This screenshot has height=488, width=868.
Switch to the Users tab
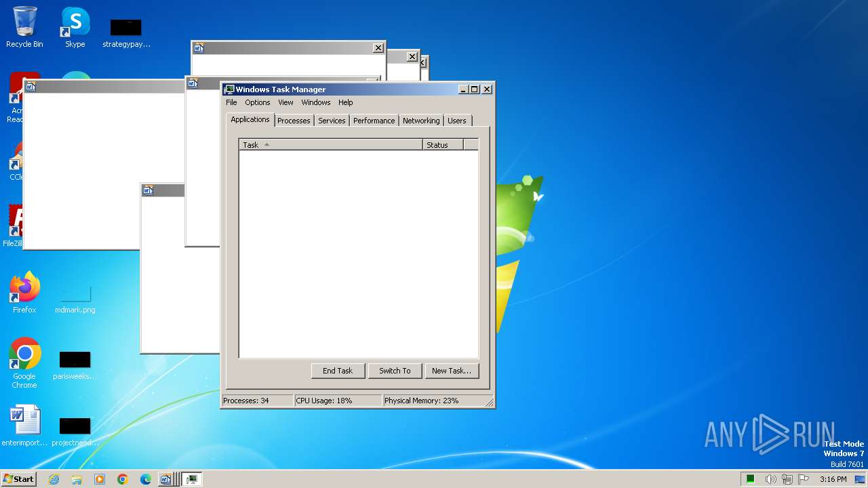(x=457, y=121)
